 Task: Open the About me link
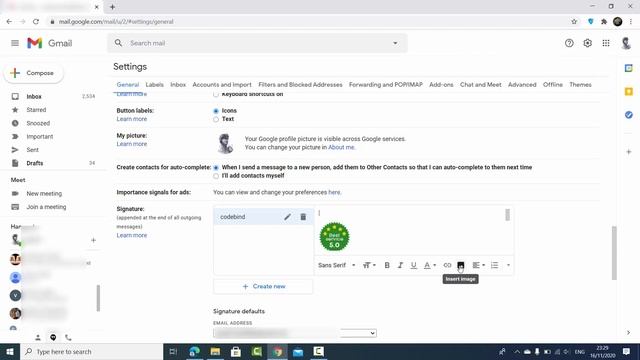pos(341,147)
